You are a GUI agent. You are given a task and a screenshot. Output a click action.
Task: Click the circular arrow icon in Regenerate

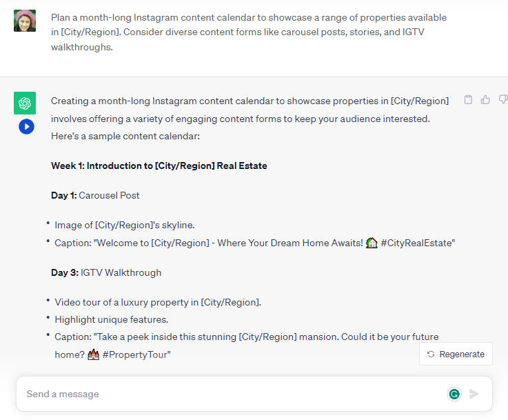431,354
